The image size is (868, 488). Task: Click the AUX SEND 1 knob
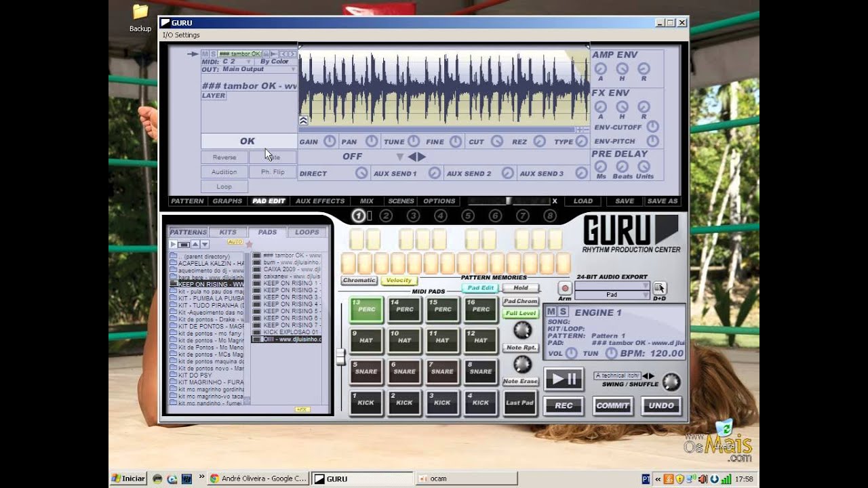pos(434,174)
